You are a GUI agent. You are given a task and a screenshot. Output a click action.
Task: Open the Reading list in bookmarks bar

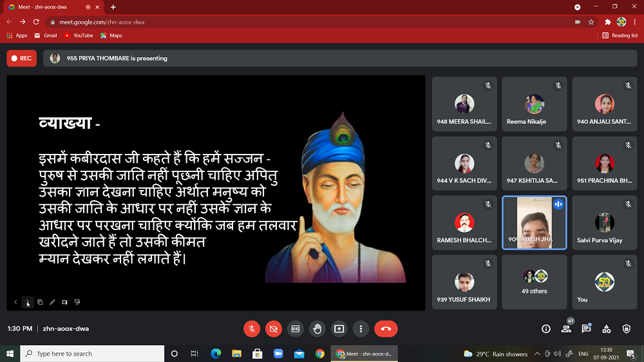pyautogui.click(x=620, y=35)
